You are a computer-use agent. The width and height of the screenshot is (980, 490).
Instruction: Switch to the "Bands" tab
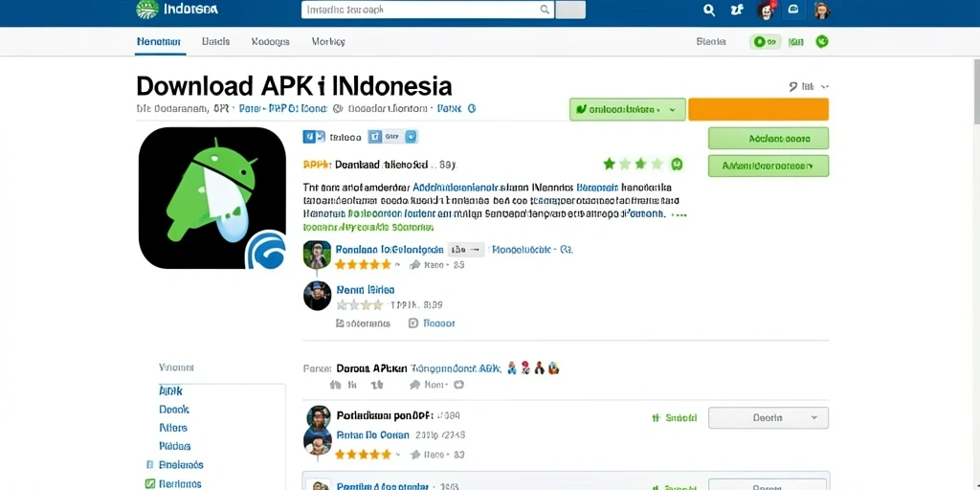[x=216, y=41]
